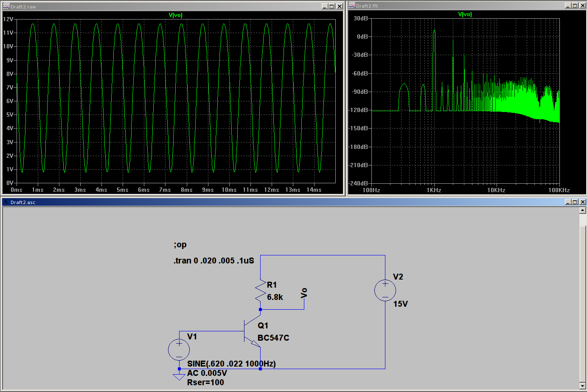This screenshot has width=587, height=392.
Task: Click the Draft2.raw window title icon
Action: tap(6, 6)
